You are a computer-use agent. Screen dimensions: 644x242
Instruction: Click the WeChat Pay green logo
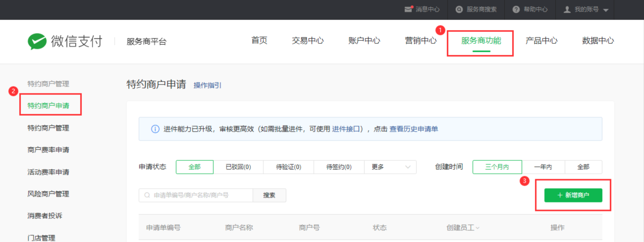(37, 41)
